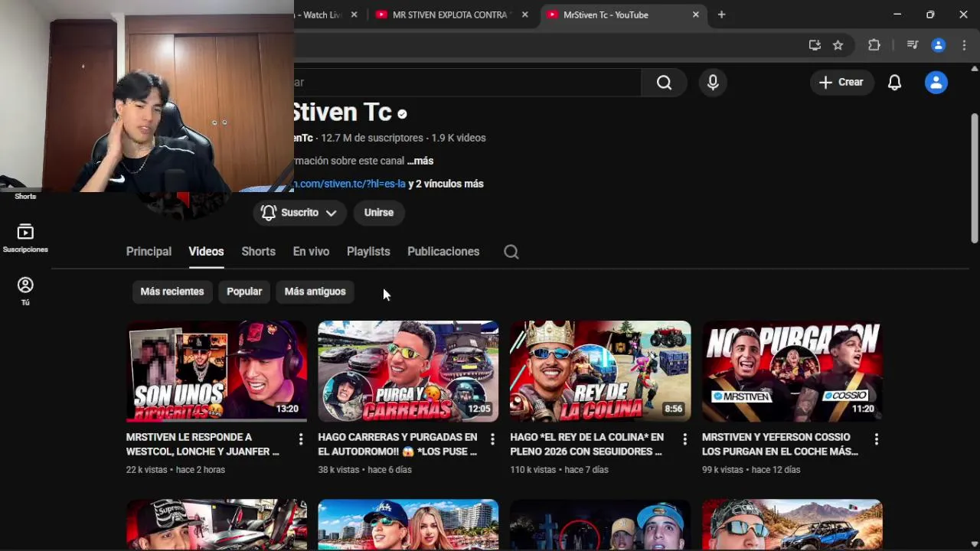Open beach hotel video thumbnail in second row

pos(408,525)
